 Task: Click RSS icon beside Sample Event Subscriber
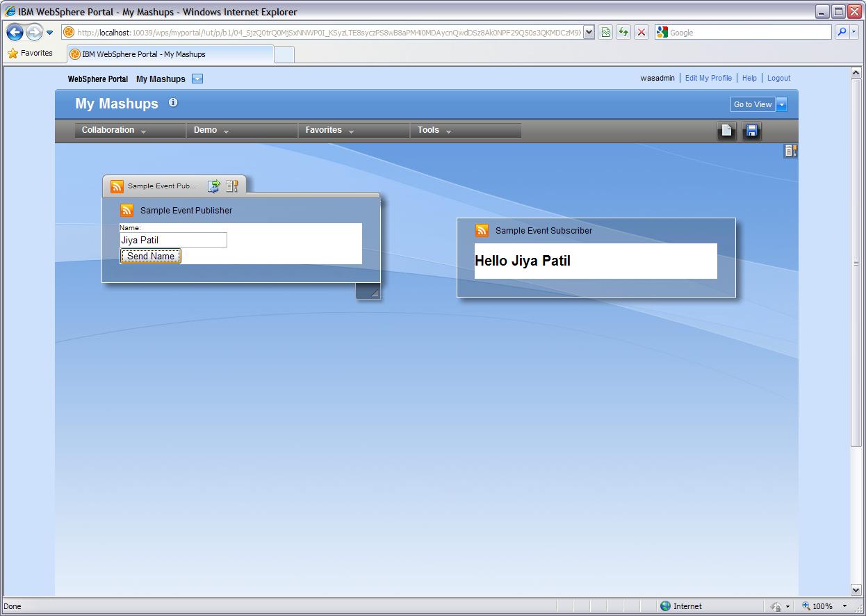482,231
